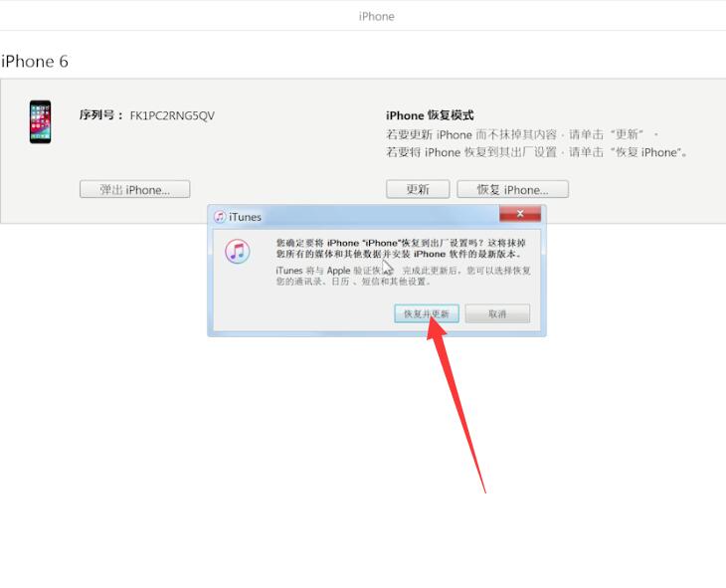This screenshot has height=588, width=726.
Task: Click the iPhone 恢复模式 heading
Action: pyautogui.click(x=430, y=115)
